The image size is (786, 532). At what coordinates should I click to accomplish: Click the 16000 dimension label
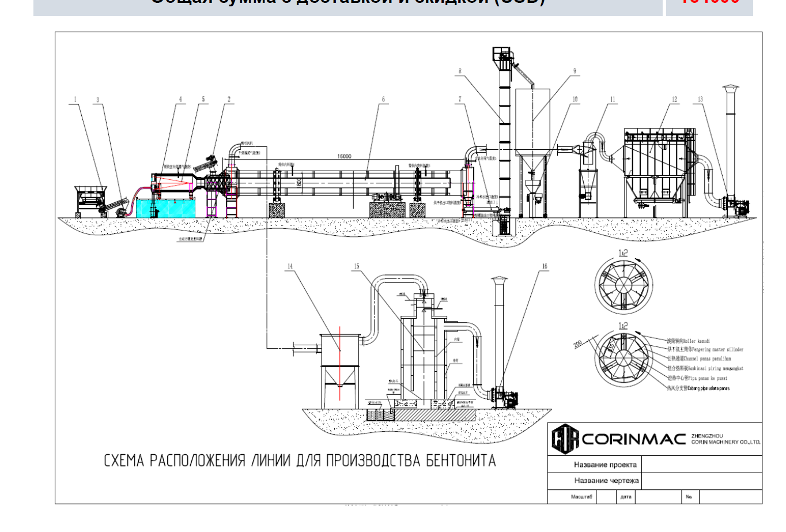pyautogui.click(x=344, y=156)
